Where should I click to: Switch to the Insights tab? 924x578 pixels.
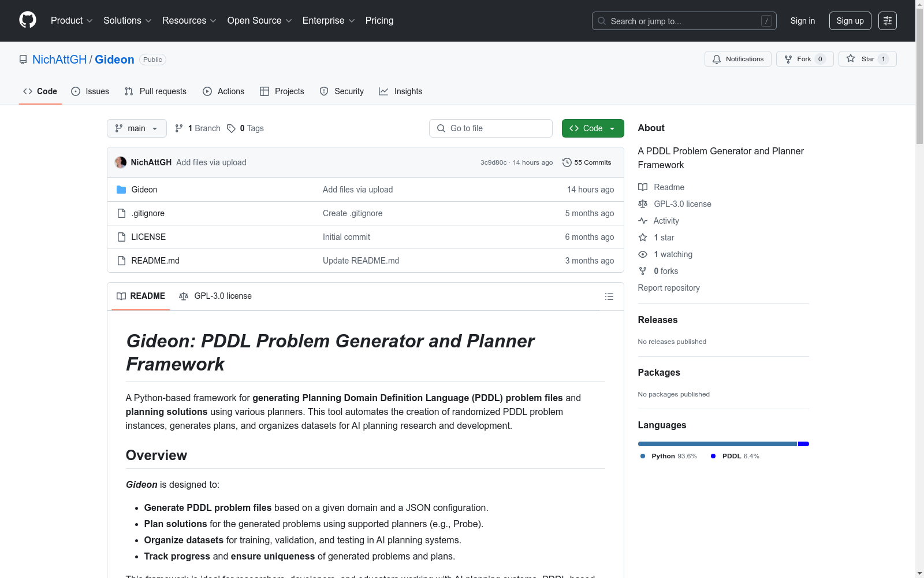click(400, 91)
